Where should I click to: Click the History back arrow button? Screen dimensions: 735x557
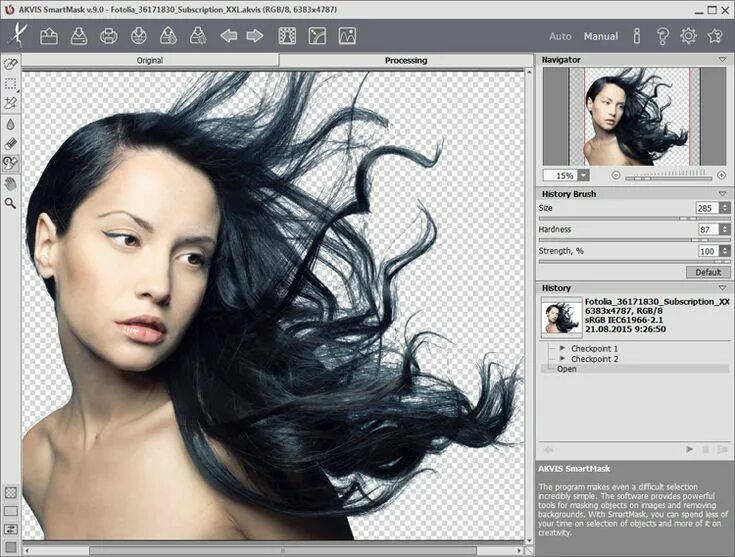pyautogui.click(x=548, y=450)
